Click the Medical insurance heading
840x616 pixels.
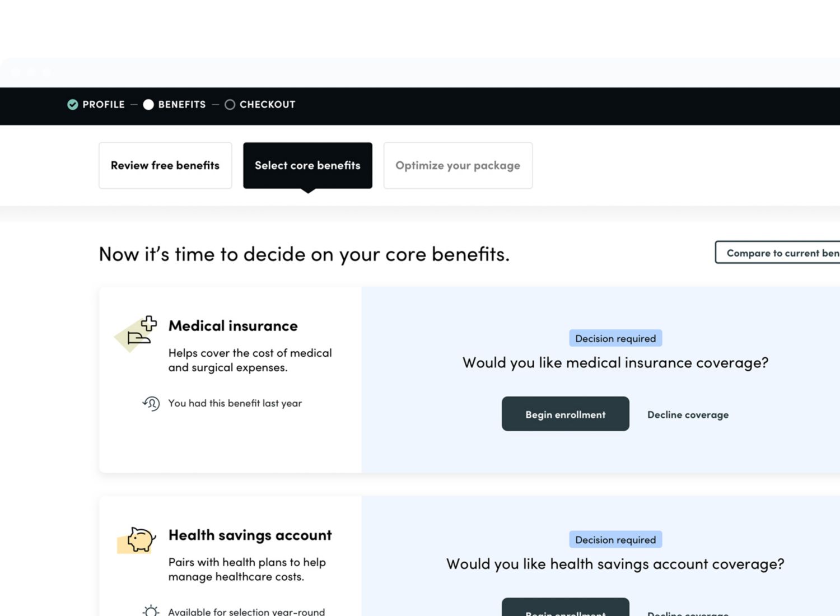click(233, 326)
